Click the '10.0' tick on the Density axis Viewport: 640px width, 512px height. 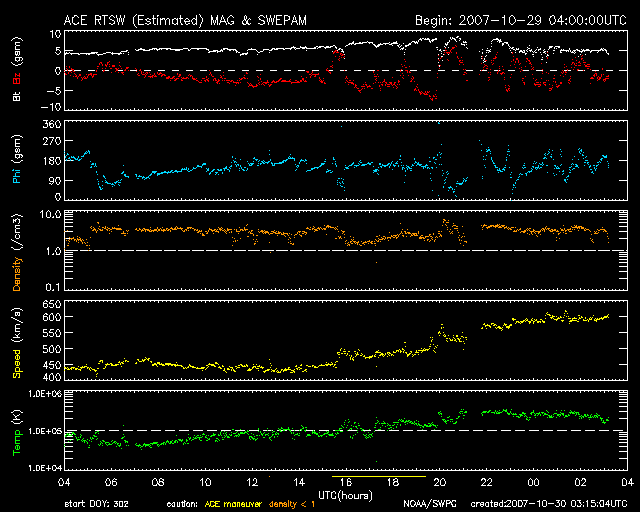point(50,214)
